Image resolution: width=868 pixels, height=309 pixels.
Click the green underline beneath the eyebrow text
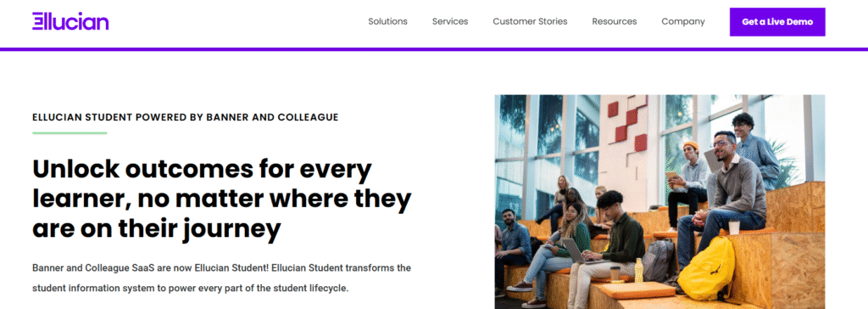point(70,133)
